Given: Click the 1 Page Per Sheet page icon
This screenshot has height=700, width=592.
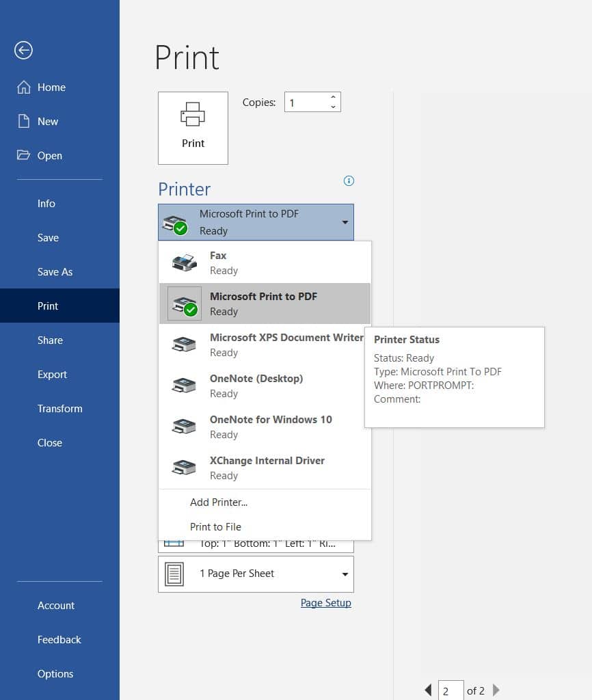Looking at the screenshot, I should (174, 574).
